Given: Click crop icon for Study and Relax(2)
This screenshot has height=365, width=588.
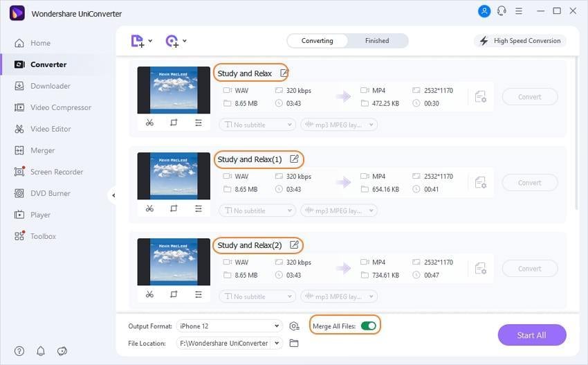Looking at the screenshot, I should coord(174,294).
